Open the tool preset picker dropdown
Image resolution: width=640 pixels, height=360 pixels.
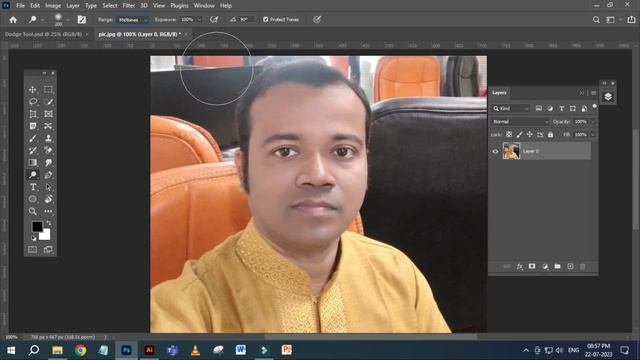(42, 20)
